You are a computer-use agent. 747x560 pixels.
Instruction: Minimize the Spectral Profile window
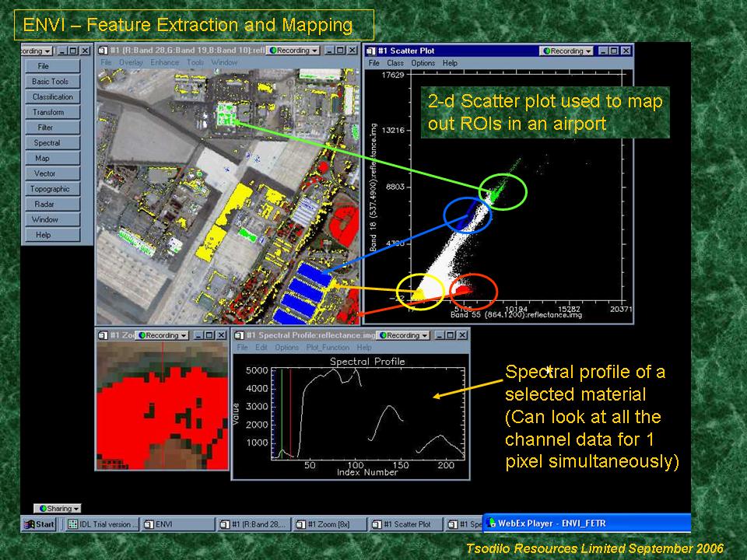[439, 335]
